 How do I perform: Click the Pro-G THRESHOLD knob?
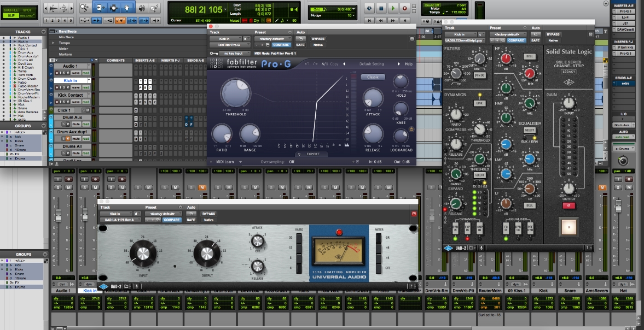(x=236, y=93)
